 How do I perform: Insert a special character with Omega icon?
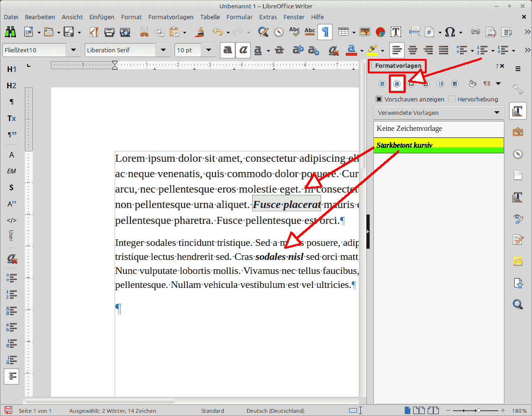[450, 32]
